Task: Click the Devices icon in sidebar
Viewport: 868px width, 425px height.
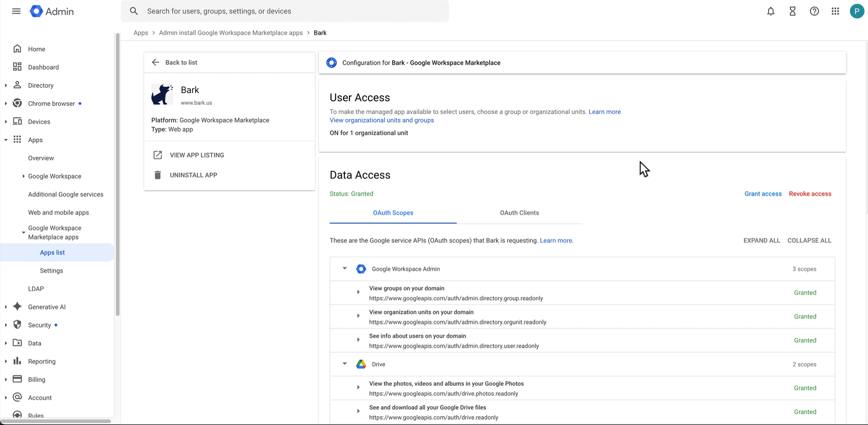Action: (17, 121)
